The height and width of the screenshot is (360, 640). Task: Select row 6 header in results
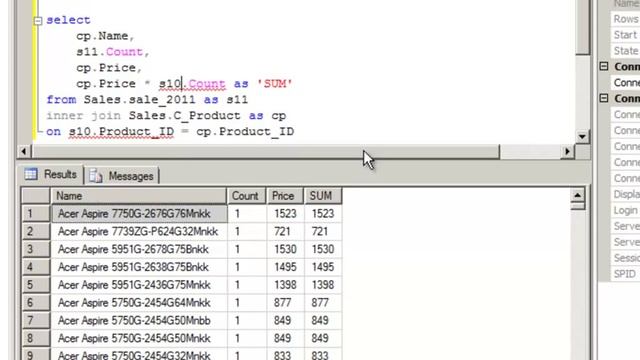(36, 302)
